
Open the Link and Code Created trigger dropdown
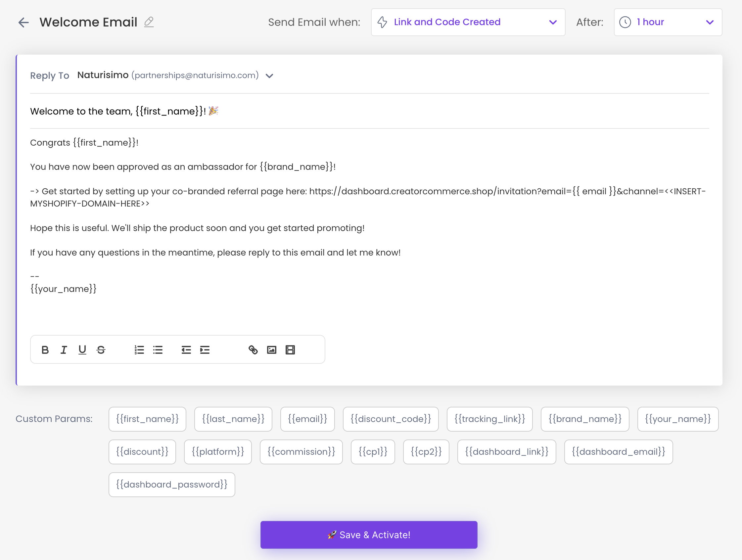(x=468, y=22)
